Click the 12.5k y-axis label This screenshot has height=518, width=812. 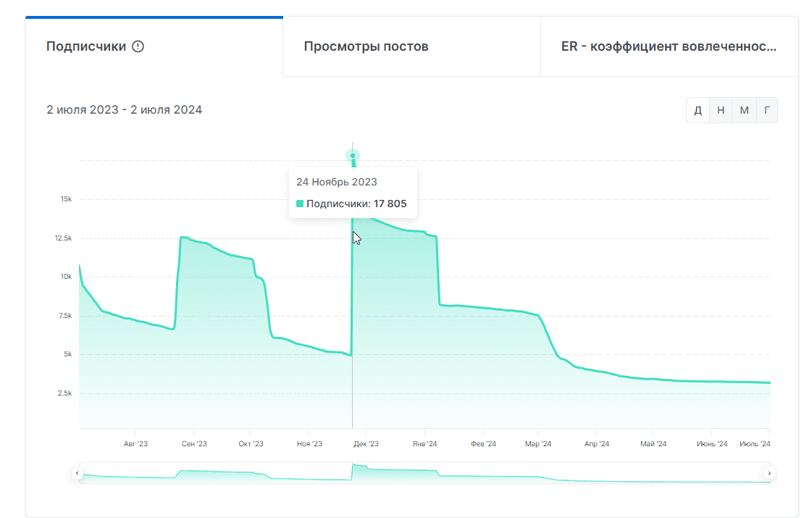pos(62,238)
